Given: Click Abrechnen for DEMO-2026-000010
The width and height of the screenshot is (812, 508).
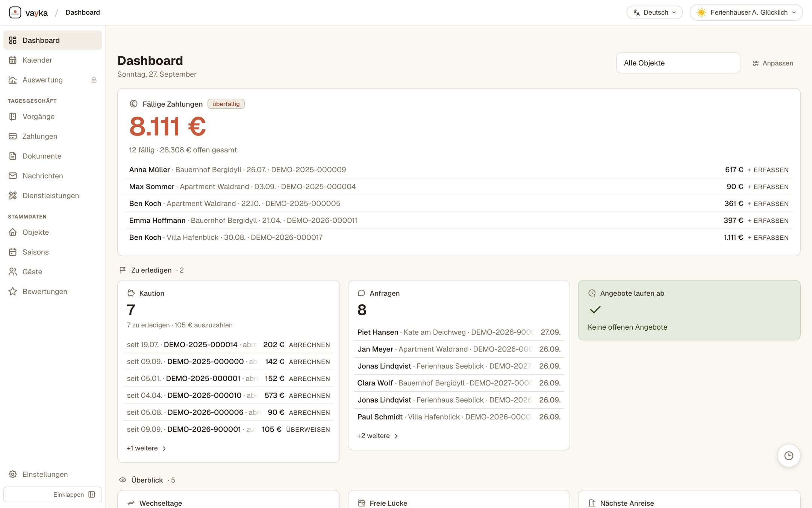Looking at the screenshot, I should tap(309, 396).
